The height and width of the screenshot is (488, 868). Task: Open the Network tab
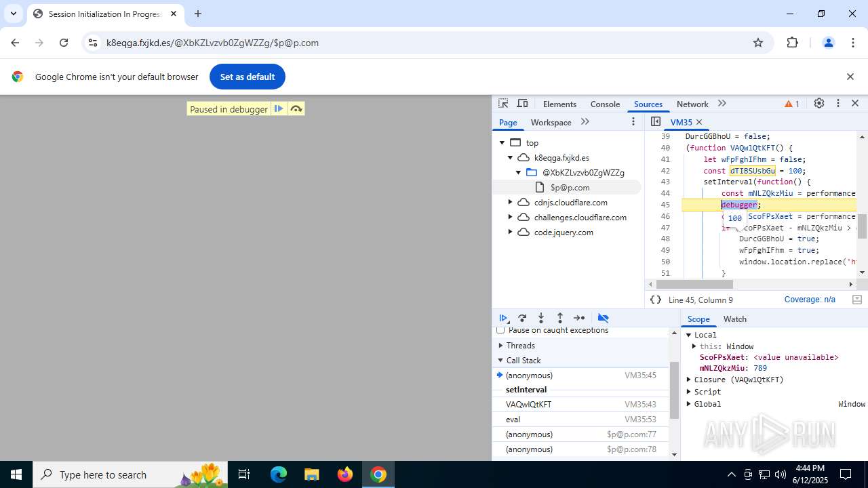point(692,104)
